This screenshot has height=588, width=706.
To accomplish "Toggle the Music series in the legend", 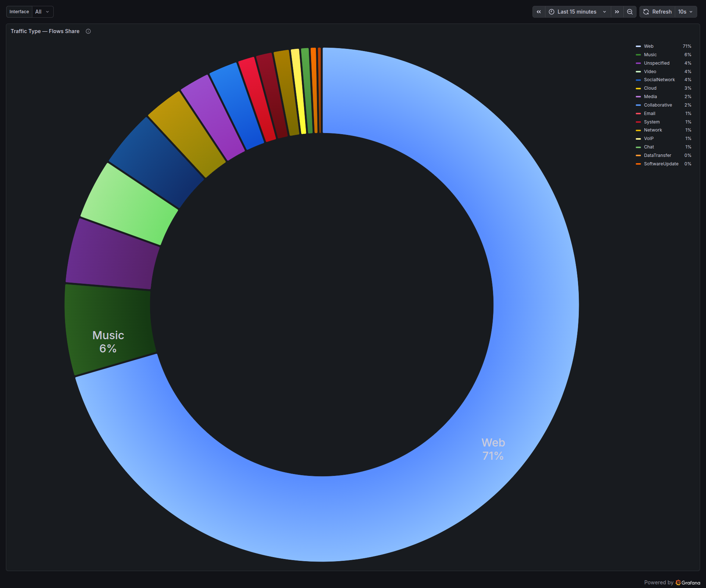I will point(650,54).
